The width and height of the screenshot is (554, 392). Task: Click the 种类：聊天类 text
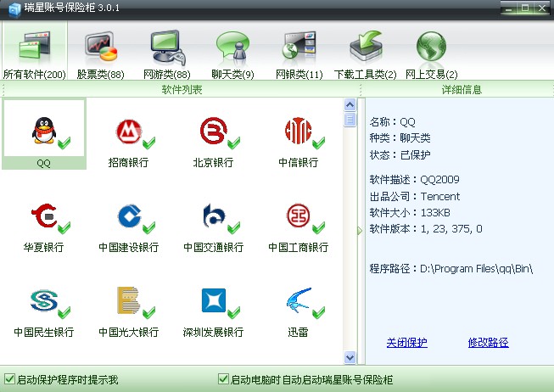pyautogui.click(x=400, y=137)
